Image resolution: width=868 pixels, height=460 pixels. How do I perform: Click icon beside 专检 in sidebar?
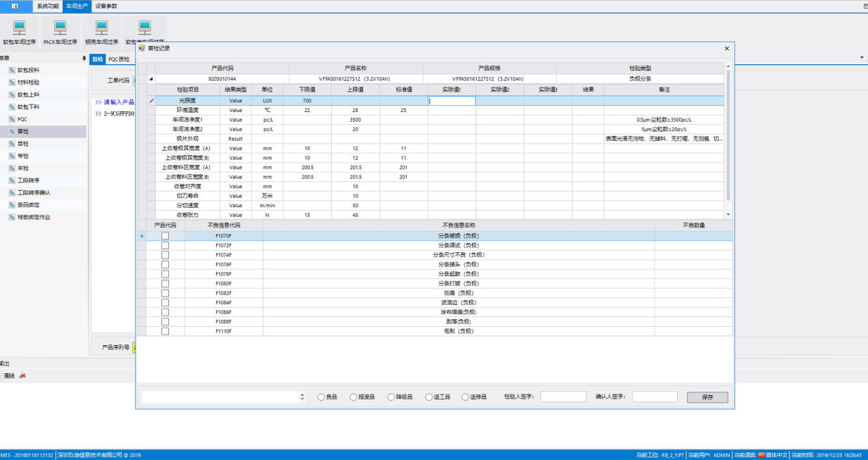(12, 156)
